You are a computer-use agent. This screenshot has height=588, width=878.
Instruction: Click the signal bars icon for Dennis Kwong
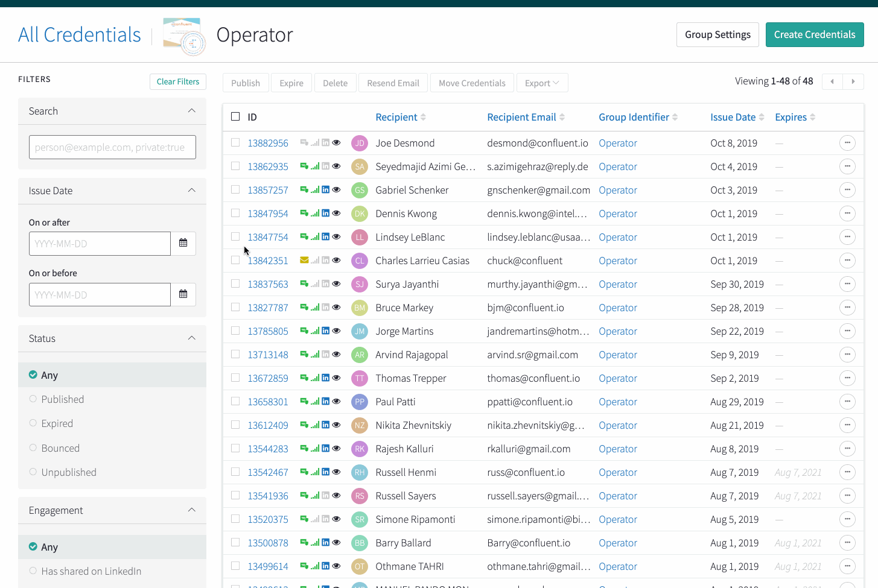click(x=315, y=213)
